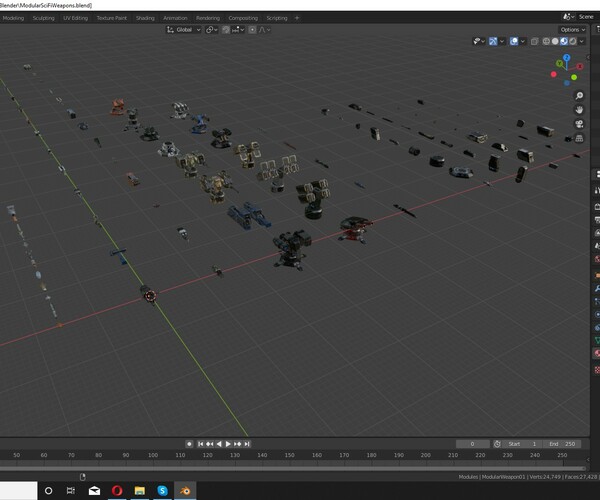
Task: Click the current frame number field
Action: pos(473,443)
